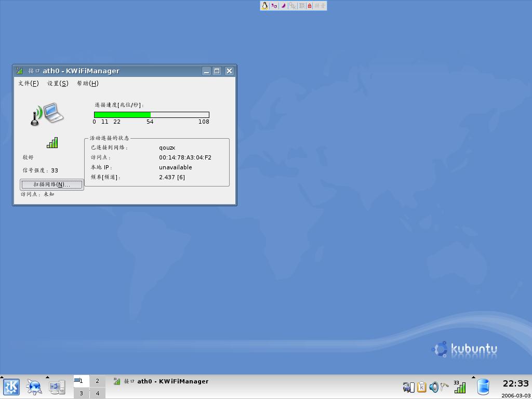
Task: Open the KDE K menu
Action: [x=11, y=387]
